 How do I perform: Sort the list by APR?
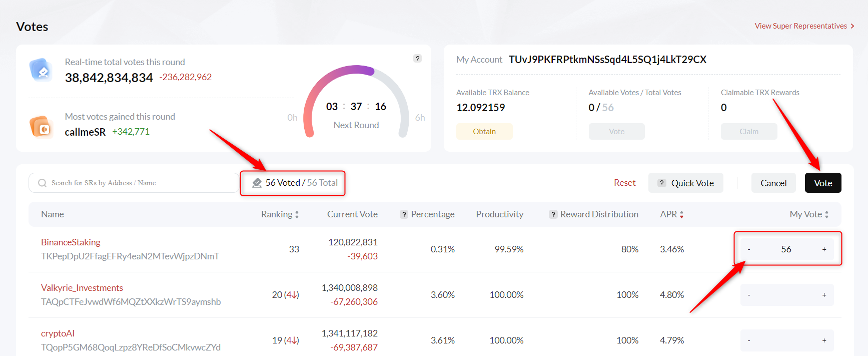[x=681, y=214]
